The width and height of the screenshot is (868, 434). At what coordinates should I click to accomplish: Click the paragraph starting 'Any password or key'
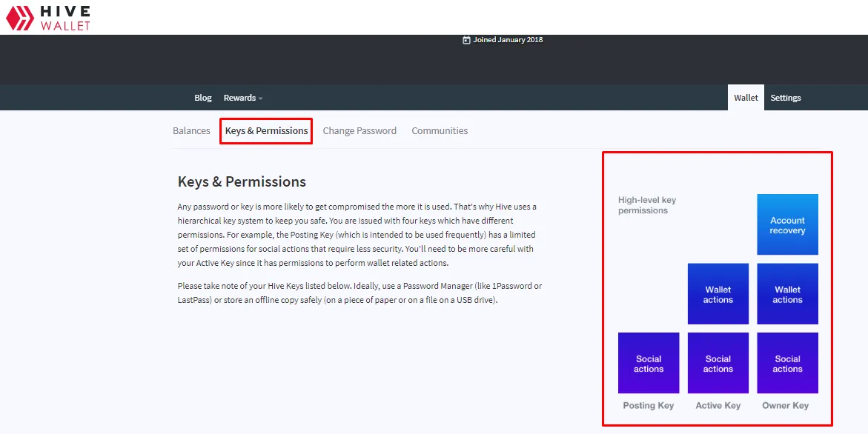[x=357, y=235]
